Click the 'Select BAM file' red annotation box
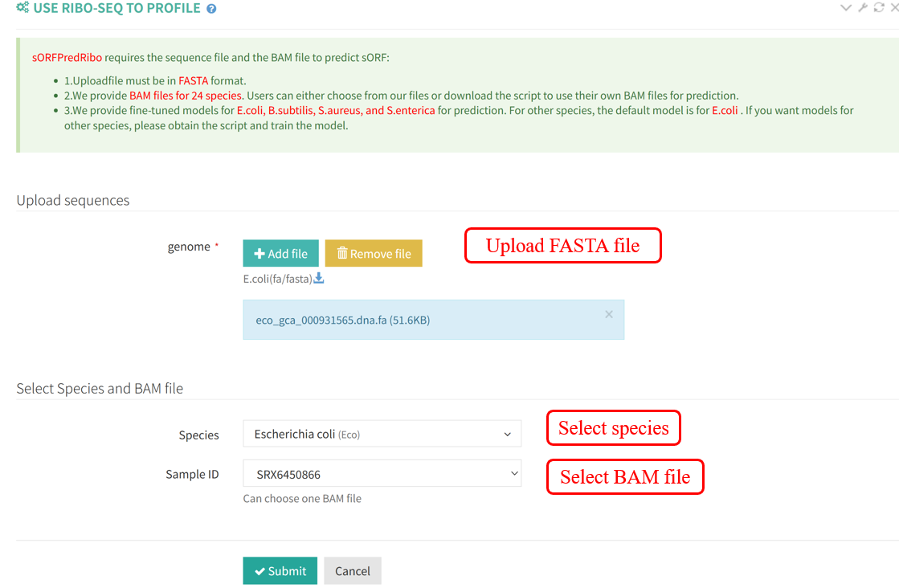This screenshot has width=899, height=588. tap(624, 477)
